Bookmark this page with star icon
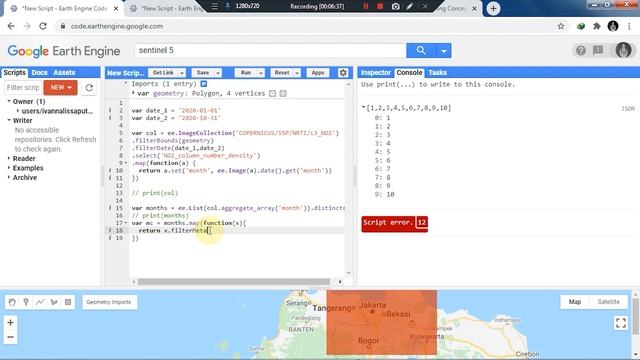Viewport: 640px width, 360px height. tap(561, 26)
